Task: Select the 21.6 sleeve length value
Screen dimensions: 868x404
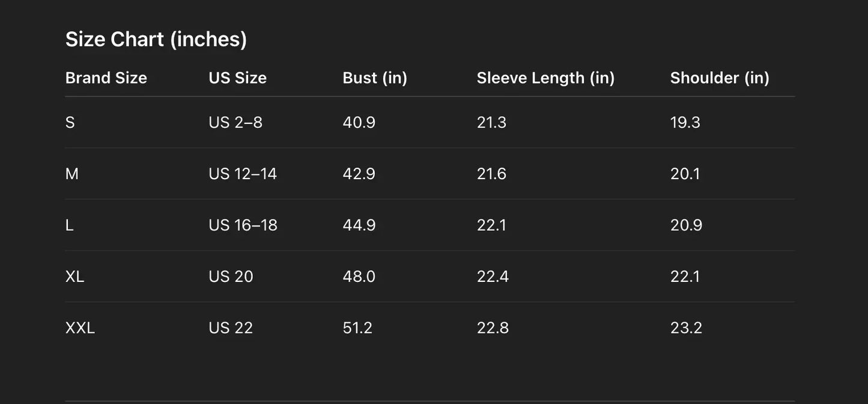Action: (491, 174)
